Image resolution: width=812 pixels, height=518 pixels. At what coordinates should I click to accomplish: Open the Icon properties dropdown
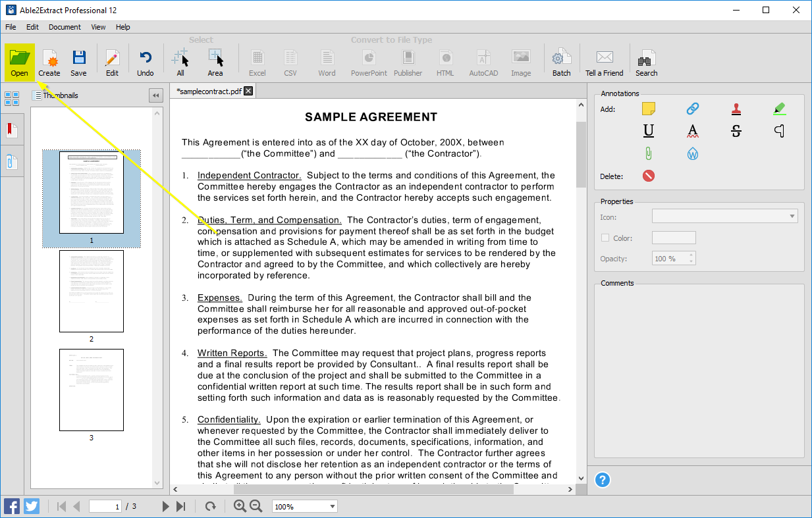click(725, 217)
